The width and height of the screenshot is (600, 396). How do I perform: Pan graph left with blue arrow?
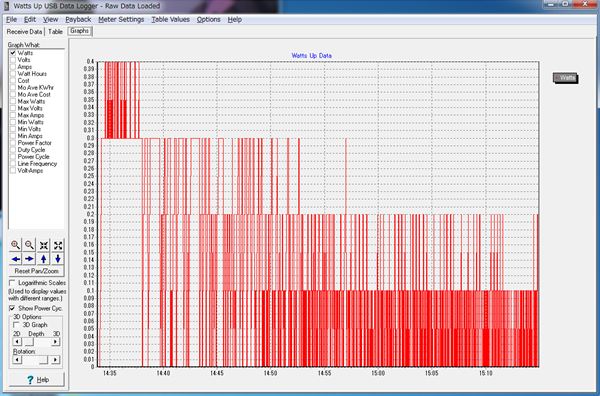[15, 259]
